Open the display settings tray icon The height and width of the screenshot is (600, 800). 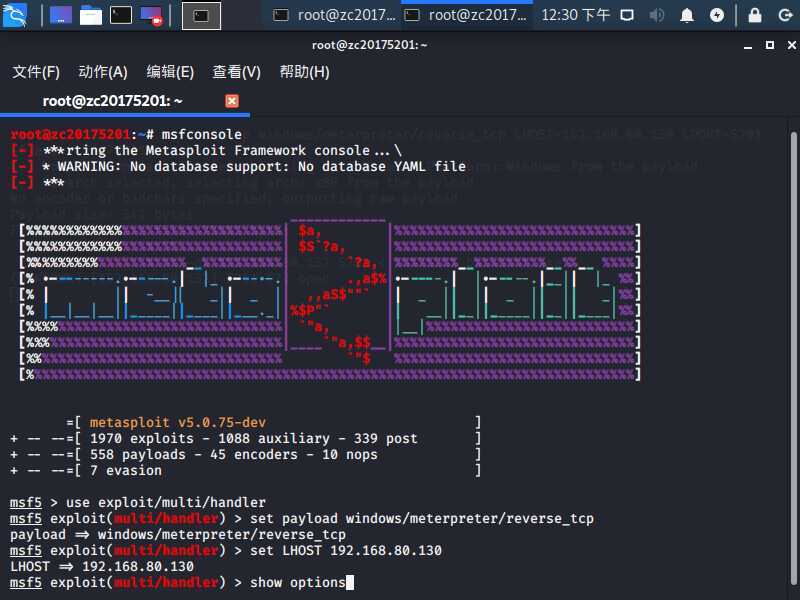(x=627, y=15)
